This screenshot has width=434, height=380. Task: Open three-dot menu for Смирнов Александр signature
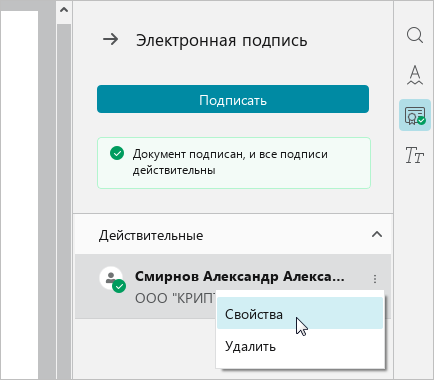coord(375,279)
